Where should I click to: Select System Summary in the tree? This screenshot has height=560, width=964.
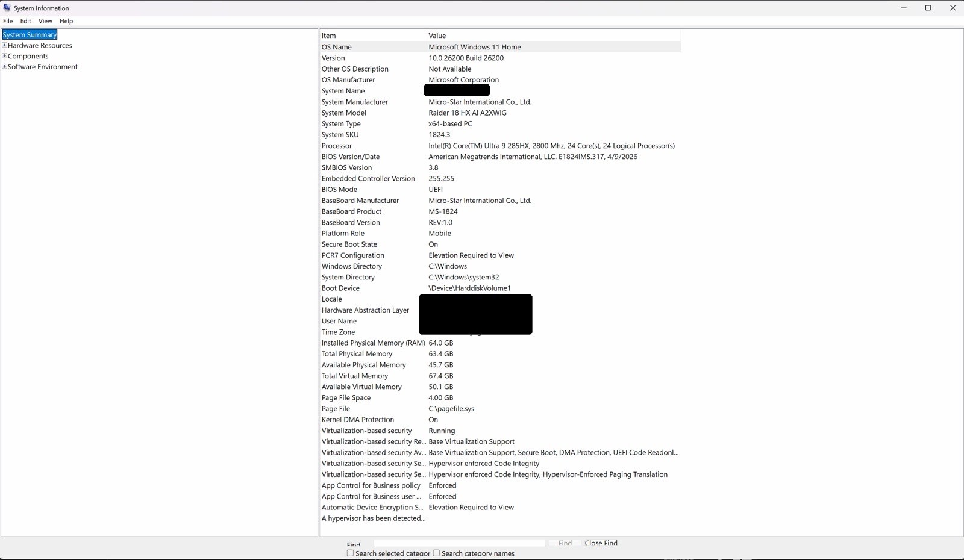tap(30, 35)
